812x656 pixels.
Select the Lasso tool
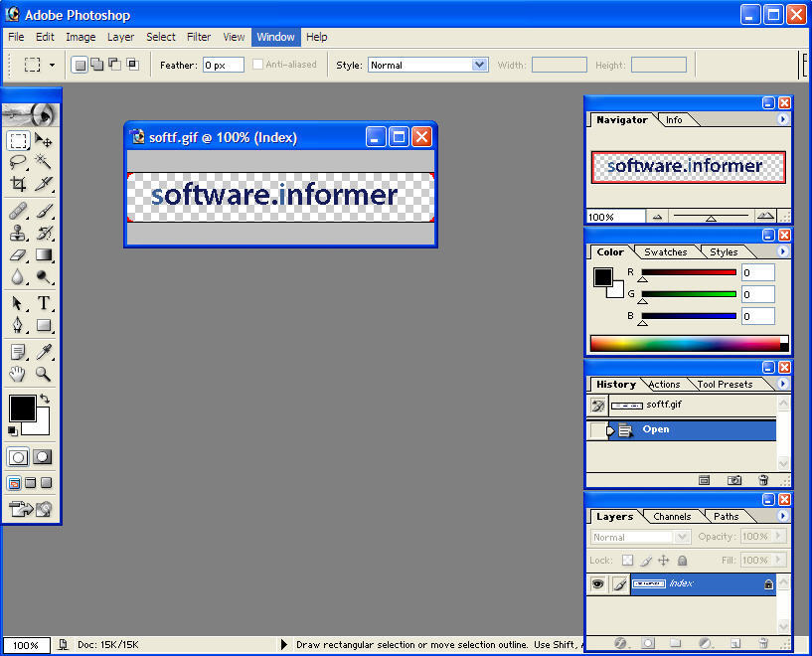[x=18, y=162]
